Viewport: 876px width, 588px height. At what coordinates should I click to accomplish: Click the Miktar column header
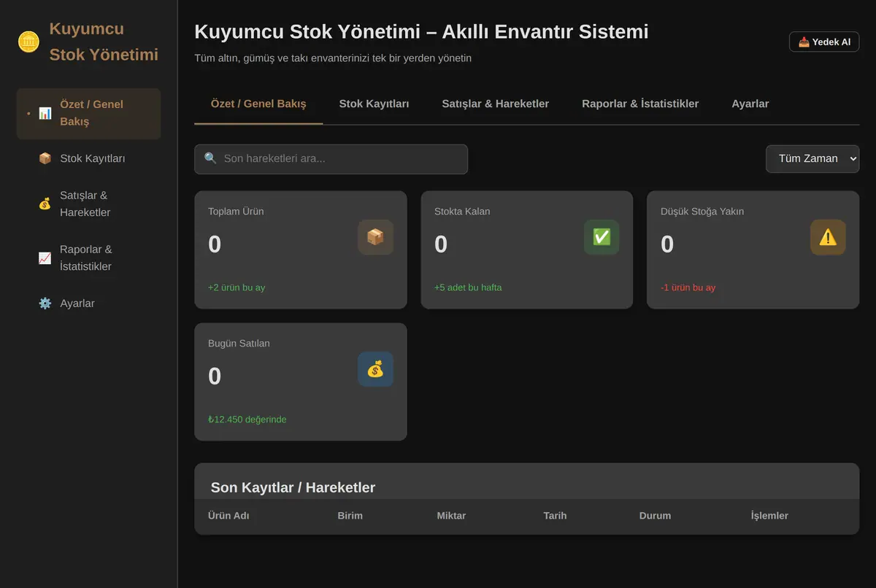pos(451,516)
